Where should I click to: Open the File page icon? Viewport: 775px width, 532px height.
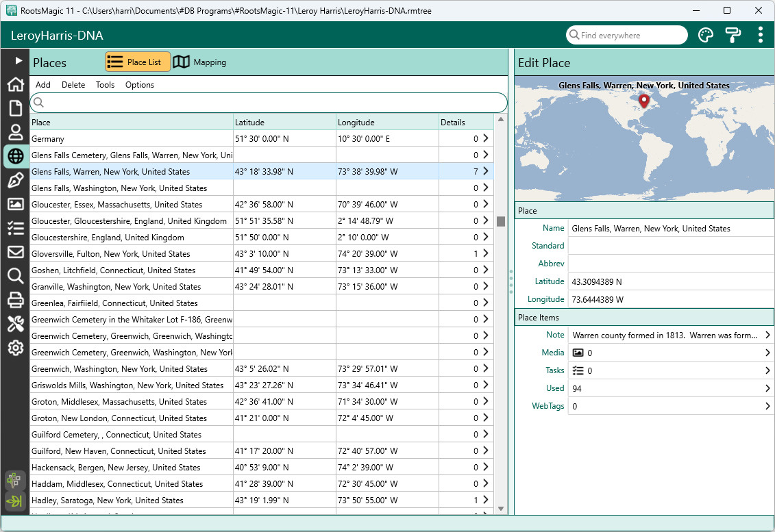click(15, 108)
